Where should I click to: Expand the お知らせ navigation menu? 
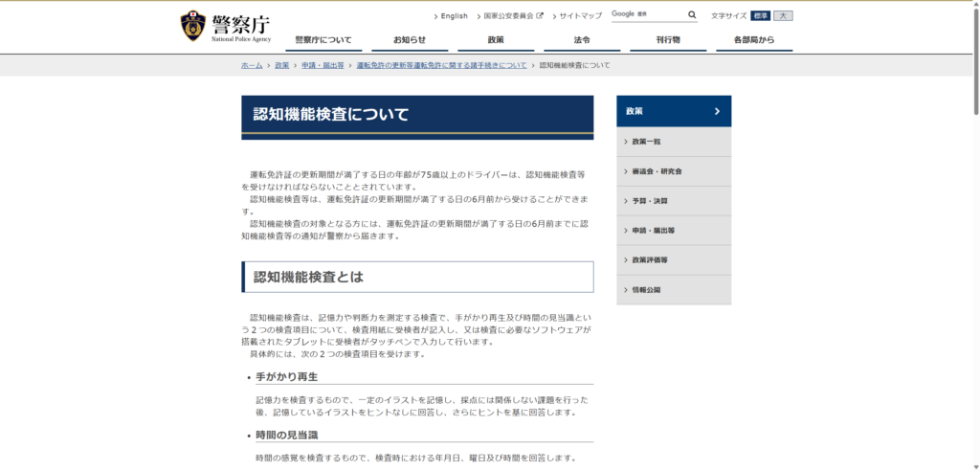410,40
